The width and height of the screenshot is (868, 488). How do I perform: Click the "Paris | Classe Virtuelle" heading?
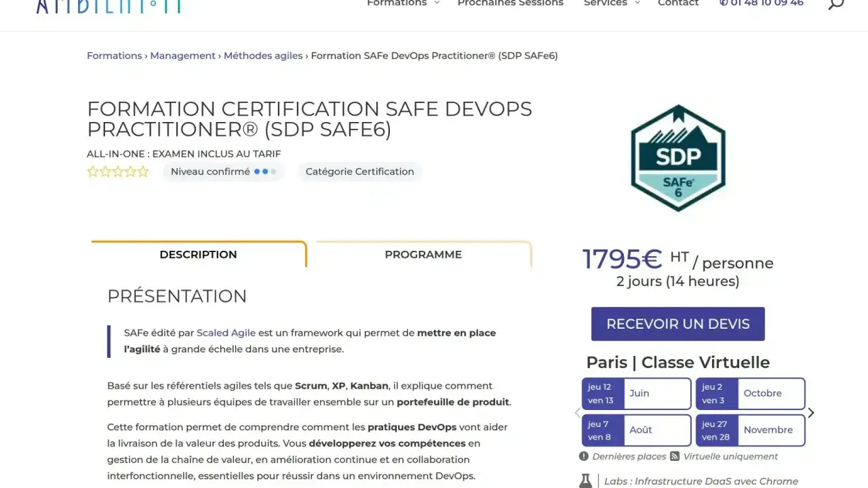coord(678,363)
